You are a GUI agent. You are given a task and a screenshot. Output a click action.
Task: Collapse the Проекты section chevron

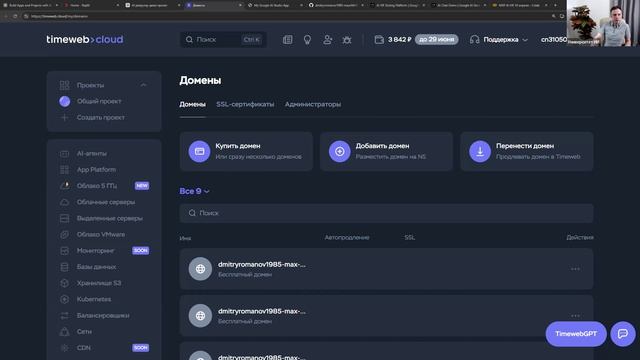coord(143,85)
